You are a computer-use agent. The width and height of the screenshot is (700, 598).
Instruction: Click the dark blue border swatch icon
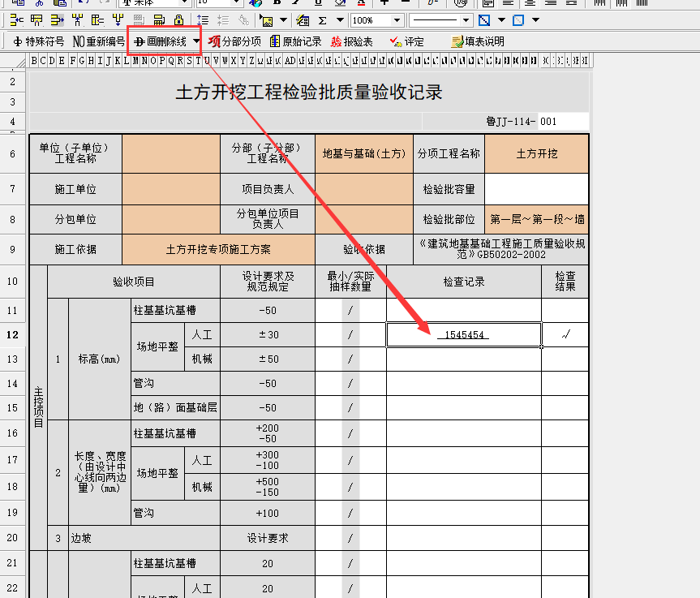click(484, 20)
